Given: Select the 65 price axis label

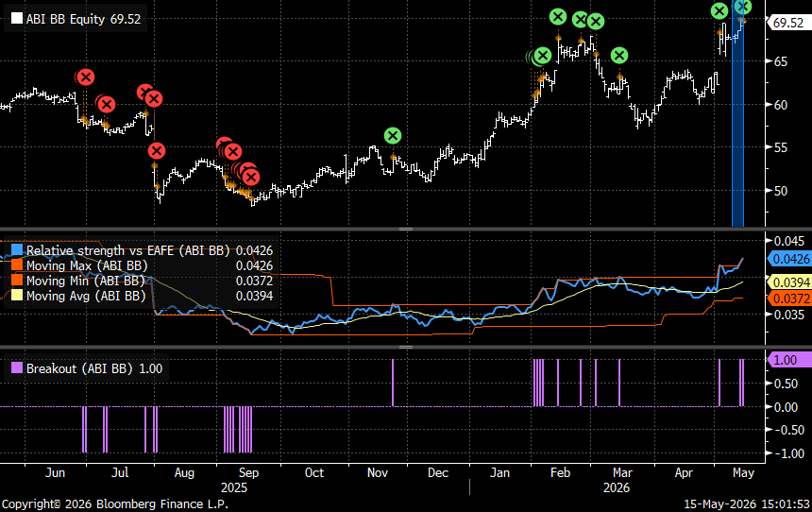Looking at the screenshot, I should coord(781,61).
